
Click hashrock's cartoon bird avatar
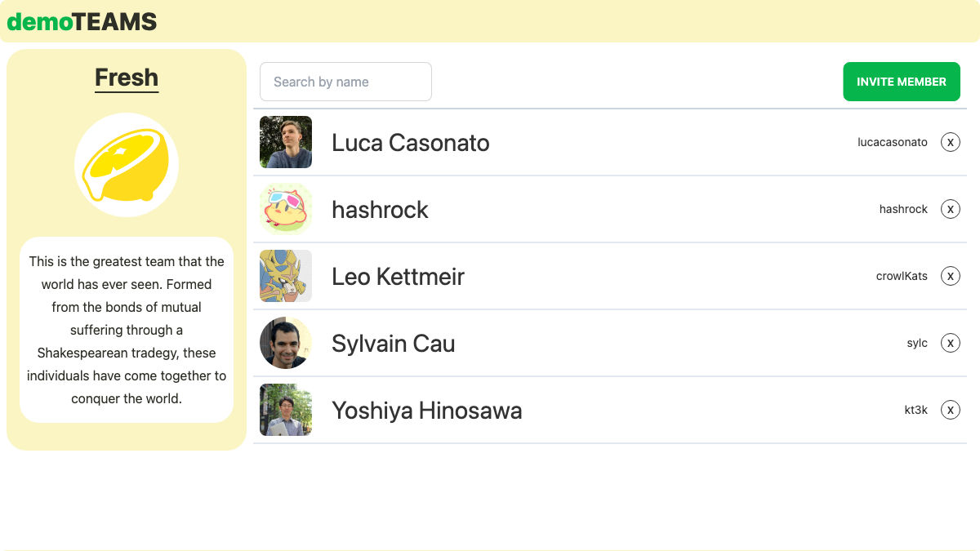286,209
